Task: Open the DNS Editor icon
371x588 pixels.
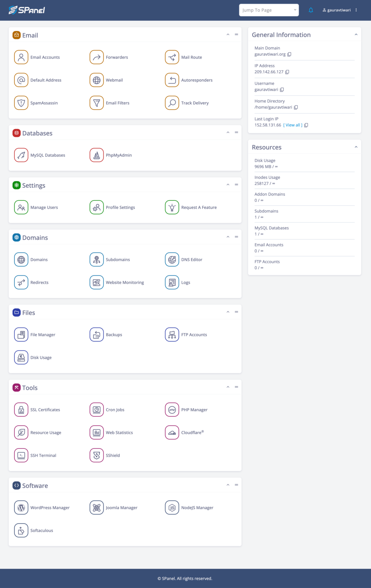Action: point(172,260)
